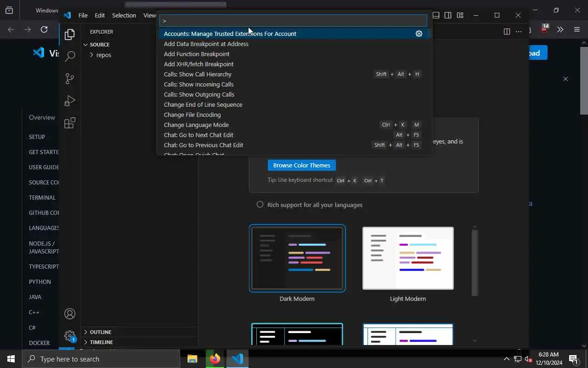
Task: Run Chat: Go to Next Chat Edit
Action: (x=294, y=135)
